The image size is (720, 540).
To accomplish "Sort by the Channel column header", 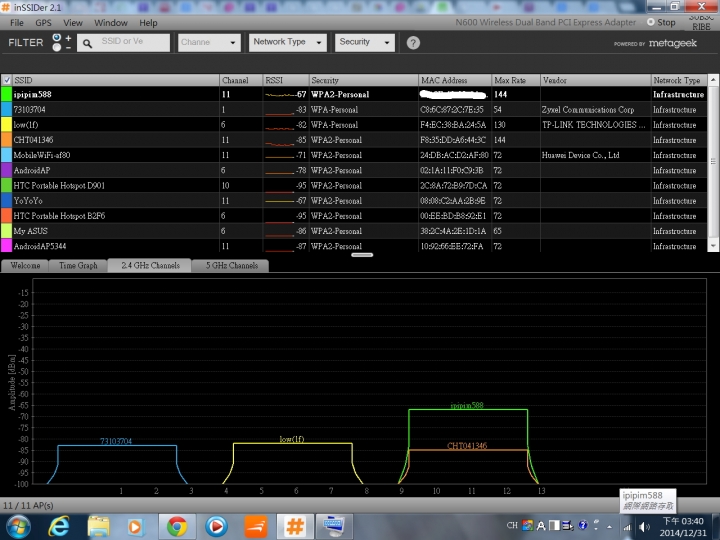I will (241, 80).
